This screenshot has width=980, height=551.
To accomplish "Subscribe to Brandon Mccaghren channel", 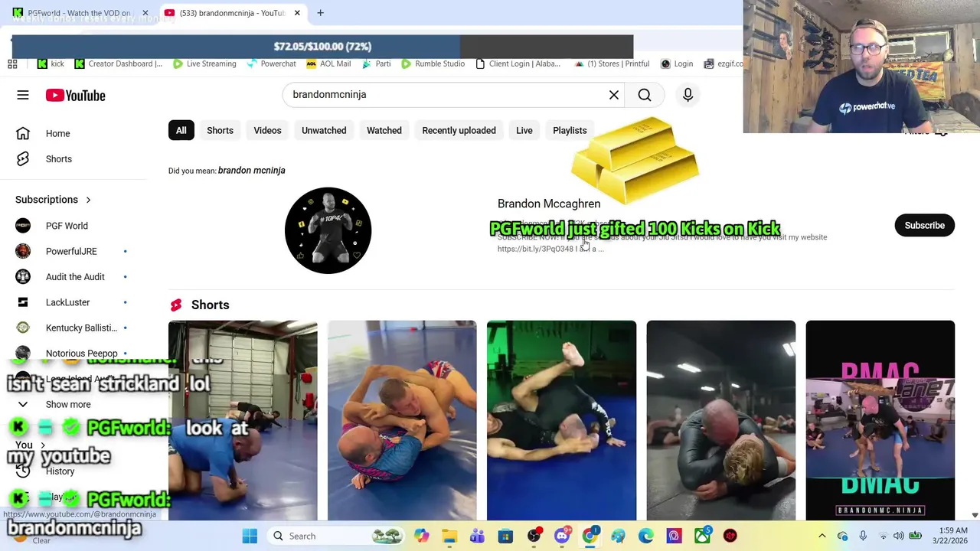I will (x=924, y=225).
